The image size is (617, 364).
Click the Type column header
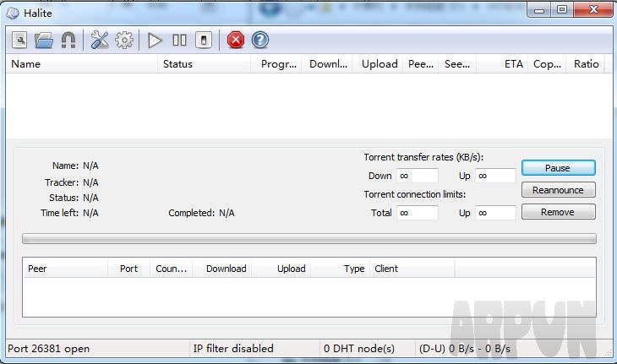[x=341, y=269]
